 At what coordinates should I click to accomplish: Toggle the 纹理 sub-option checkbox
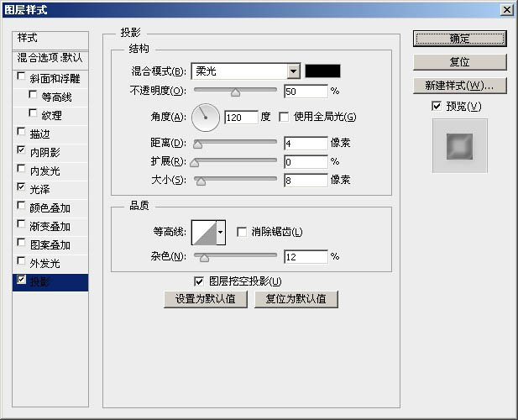click(33, 113)
